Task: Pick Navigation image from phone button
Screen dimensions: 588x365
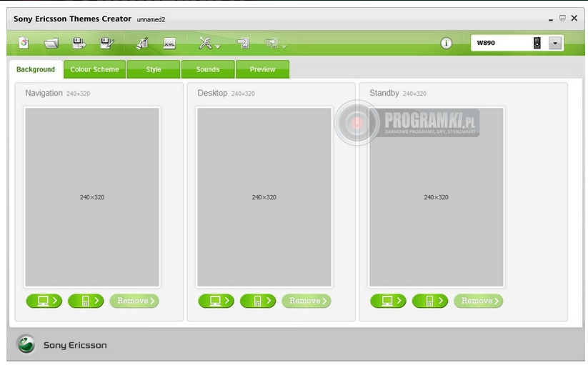Action: click(86, 301)
